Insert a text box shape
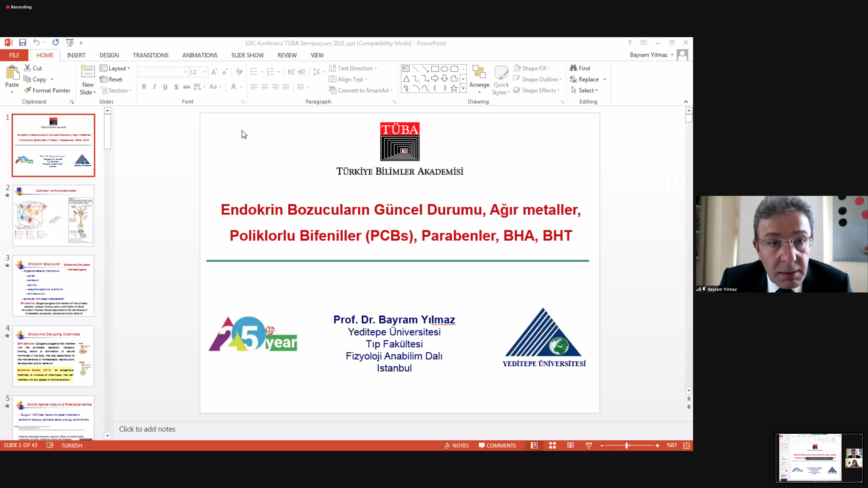The image size is (868, 488). point(406,69)
